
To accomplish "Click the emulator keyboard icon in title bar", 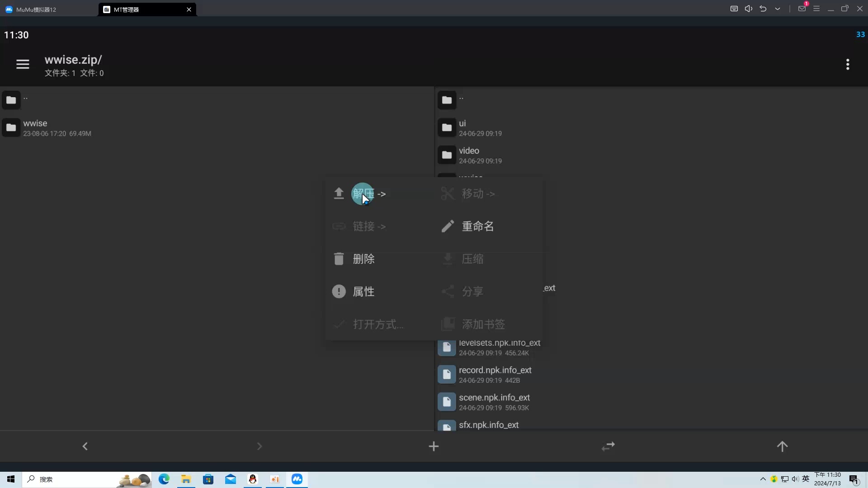I will pos(734,9).
